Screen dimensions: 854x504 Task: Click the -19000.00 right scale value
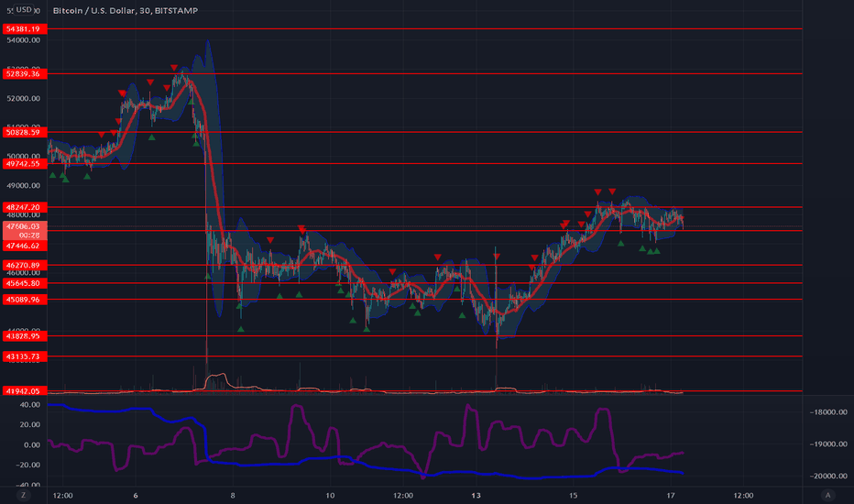pyautogui.click(x=827, y=444)
